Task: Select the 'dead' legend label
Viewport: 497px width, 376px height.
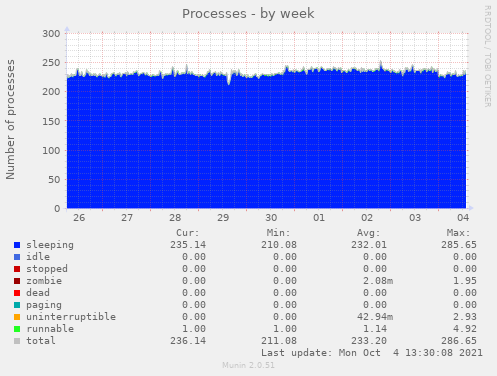Action: pyautogui.click(x=38, y=293)
